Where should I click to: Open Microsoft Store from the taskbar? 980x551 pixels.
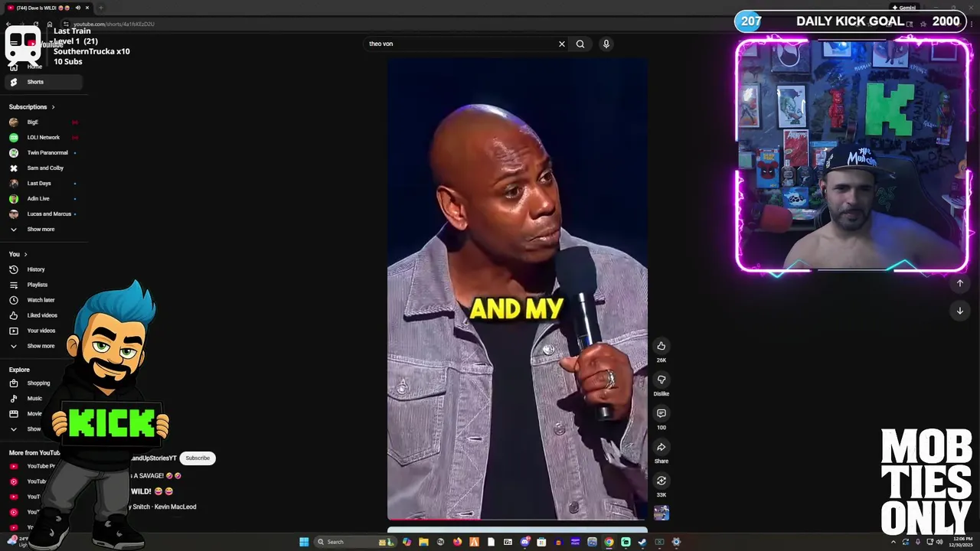click(x=541, y=542)
